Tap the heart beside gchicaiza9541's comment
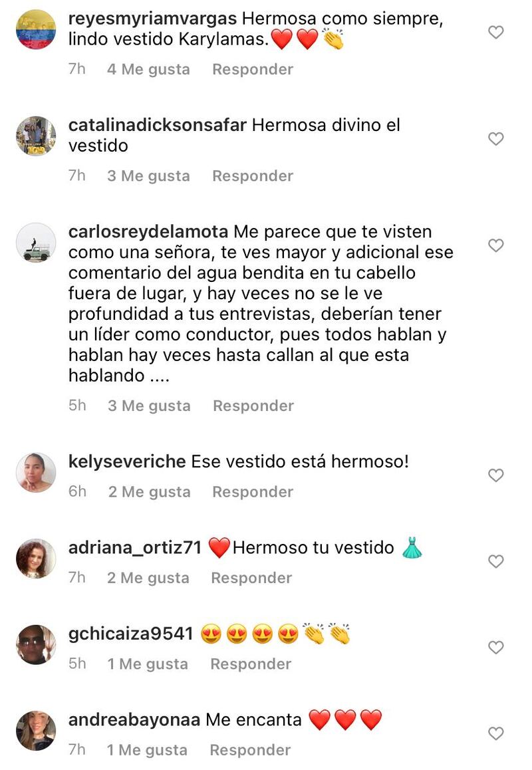This screenshot has width=532, height=770. tap(495, 648)
